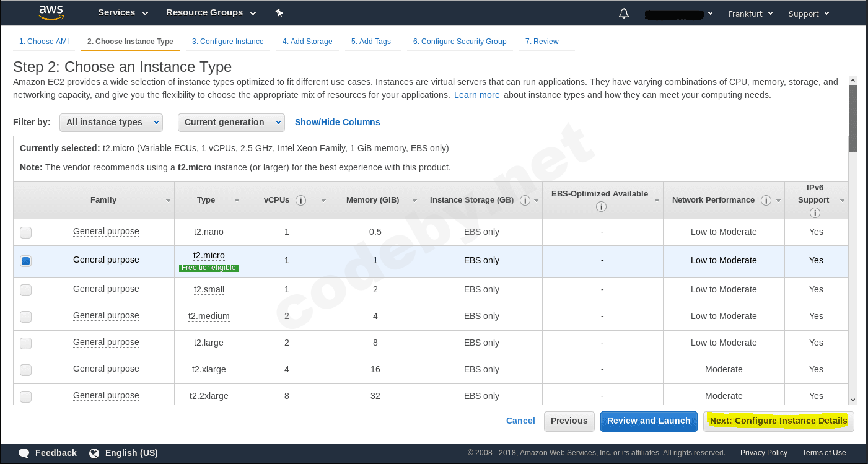Open the notifications bell
Screen dimensions: 868x464
tap(623, 12)
